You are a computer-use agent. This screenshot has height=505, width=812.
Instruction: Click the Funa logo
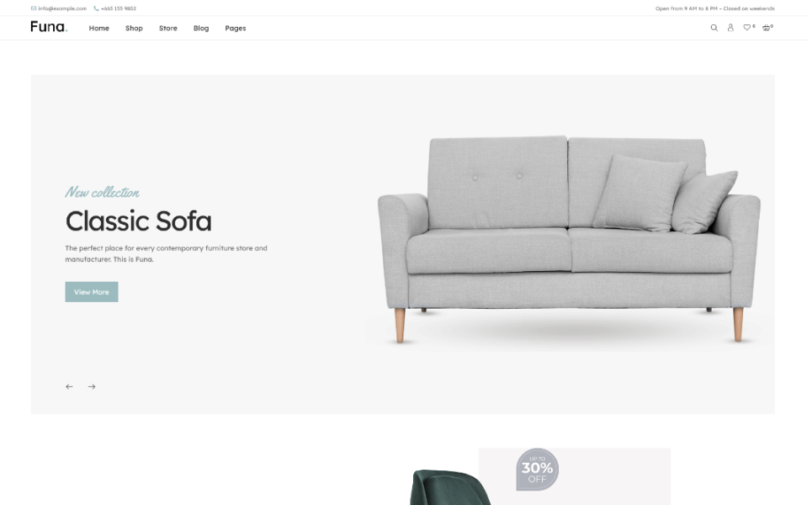point(49,27)
